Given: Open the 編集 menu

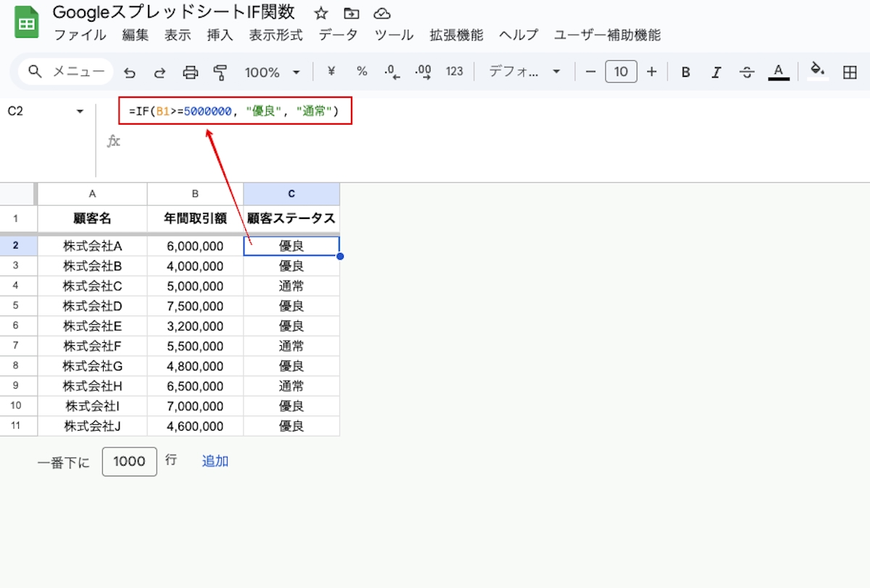Looking at the screenshot, I should pos(136,35).
